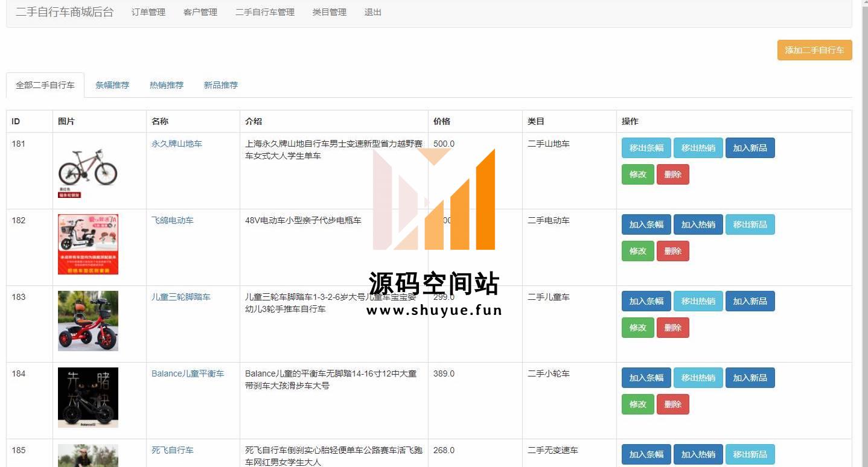Click 加入条幅 for Balance儿童平衡车
Viewport: 868px width, 467px height.
coord(646,378)
